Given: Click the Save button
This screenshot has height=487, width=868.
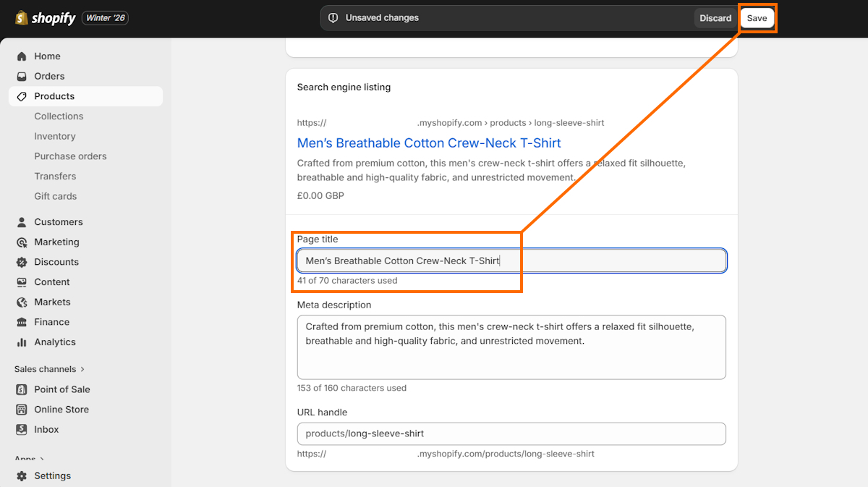Looking at the screenshot, I should 757,17.
